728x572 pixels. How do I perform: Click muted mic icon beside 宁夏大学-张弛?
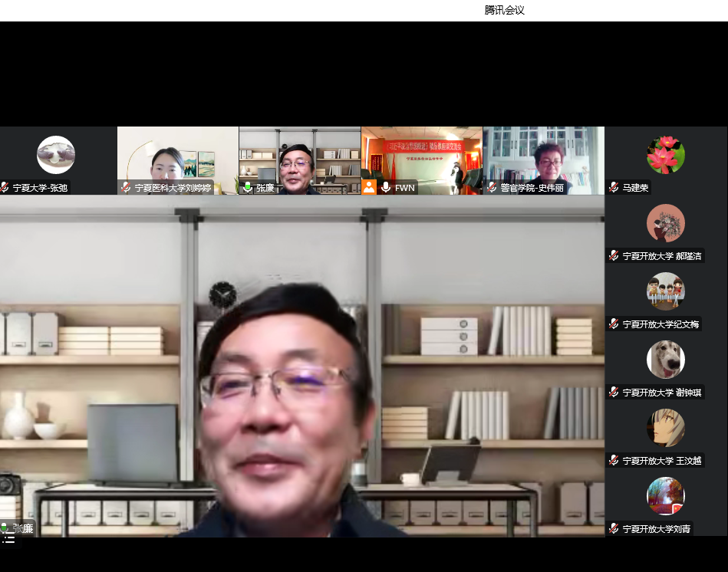click(x=5, y=187)
